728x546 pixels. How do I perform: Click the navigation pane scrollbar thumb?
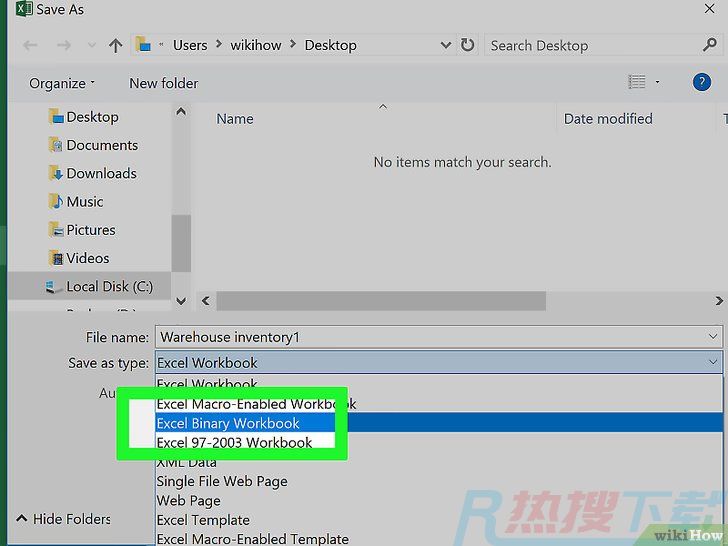click(x=181, y=243)
